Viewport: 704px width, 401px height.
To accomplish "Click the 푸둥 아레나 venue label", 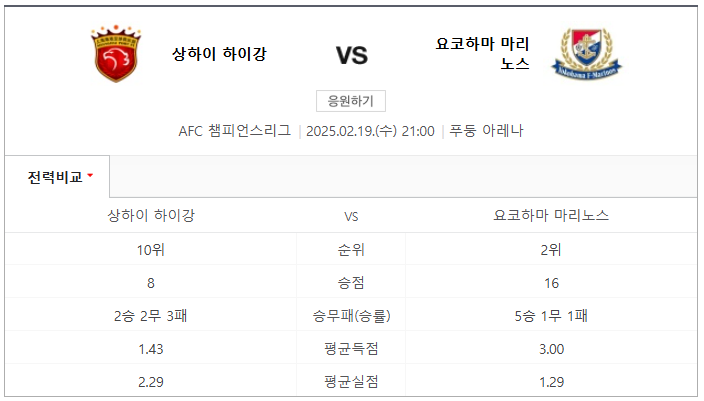I will 486,131.
